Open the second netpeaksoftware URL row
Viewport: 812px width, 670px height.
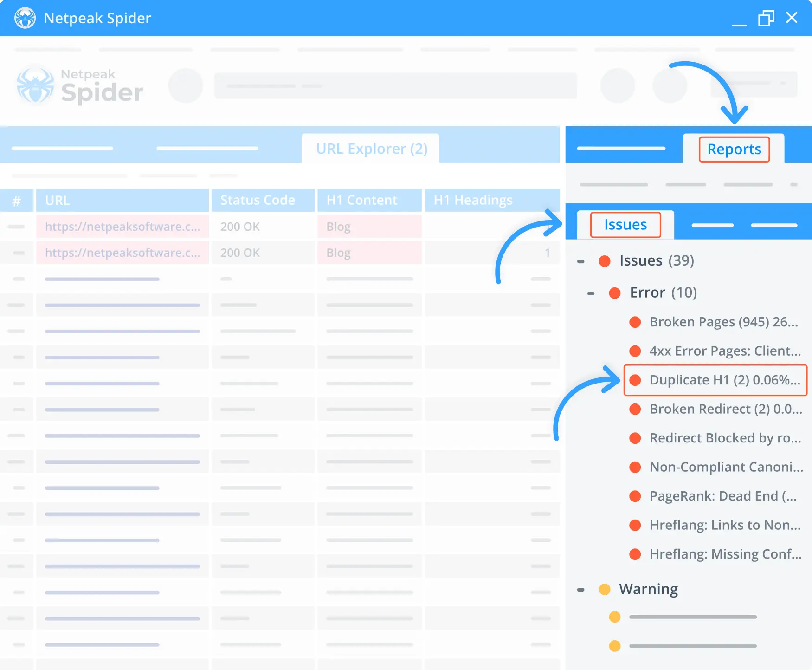coord(122,253)
